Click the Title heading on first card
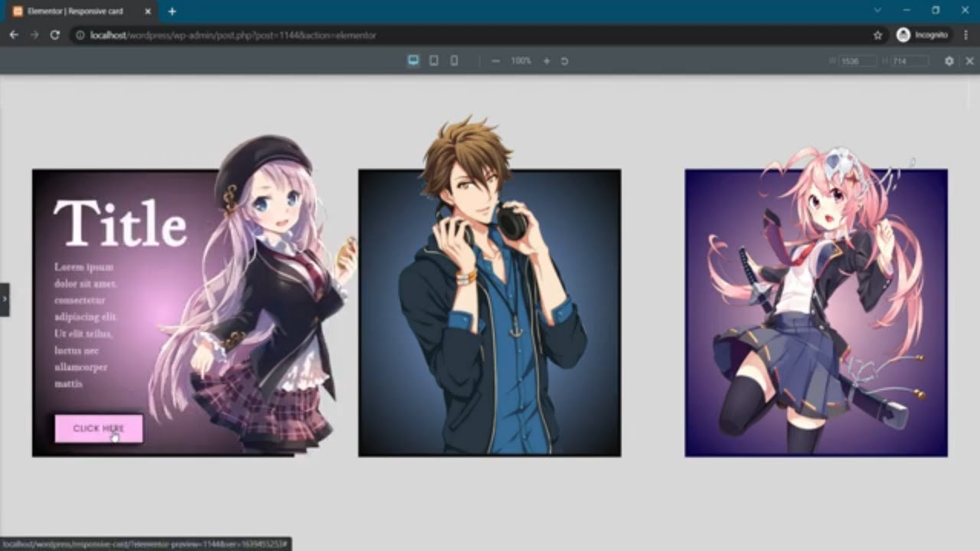This screenshot has width=980, height=551. [x=120, y=223]
